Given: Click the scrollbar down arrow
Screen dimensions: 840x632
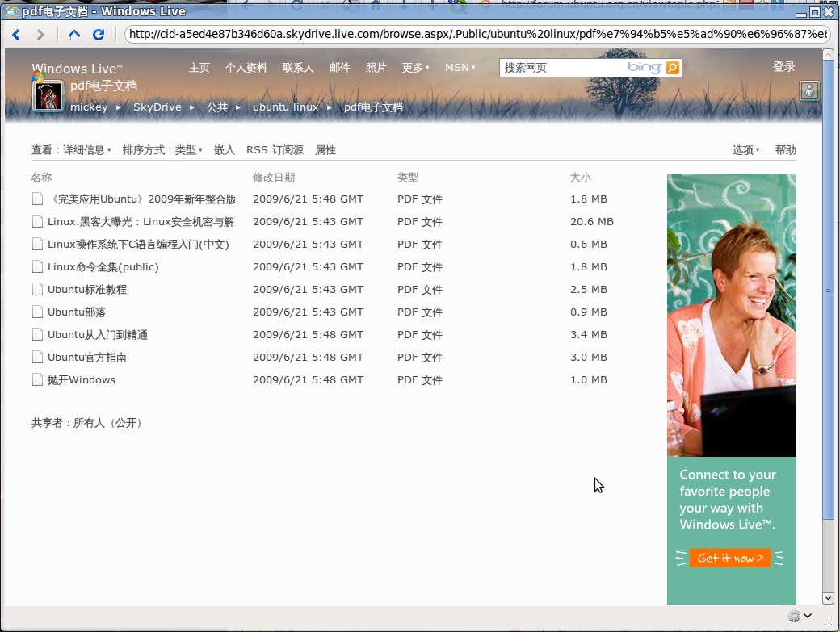Looking at the screenshot, I should pyautogui.click(x=828, y=598).
